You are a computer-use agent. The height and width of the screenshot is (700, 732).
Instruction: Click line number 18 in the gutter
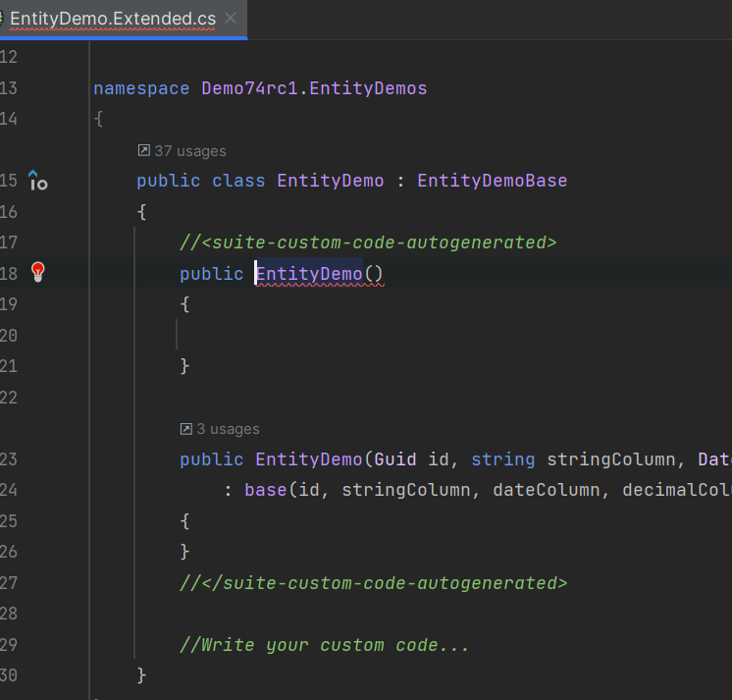click(x=10, y=274)
